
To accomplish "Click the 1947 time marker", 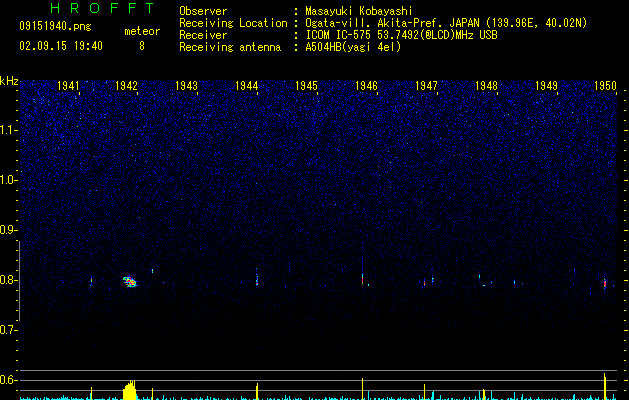I will point(426,86).
